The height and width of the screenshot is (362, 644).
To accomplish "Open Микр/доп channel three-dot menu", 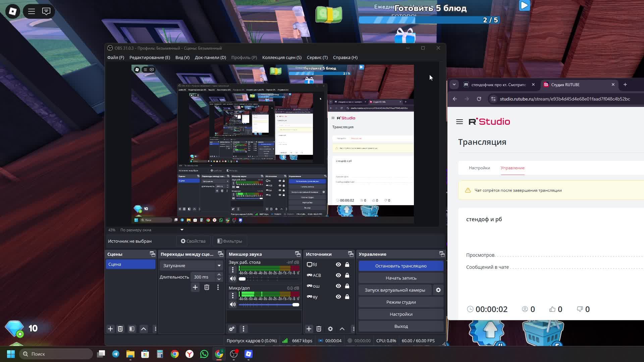I will (x=232, y=295).
